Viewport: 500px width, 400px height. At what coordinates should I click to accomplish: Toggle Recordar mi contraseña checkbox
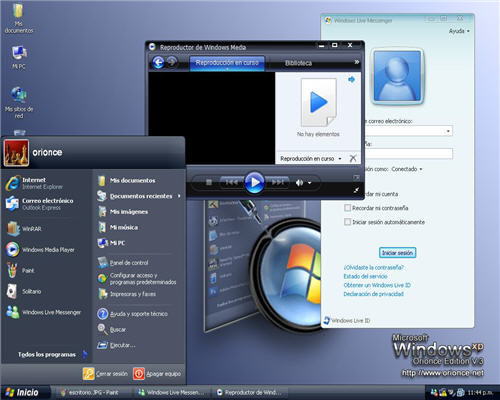click(347, 208)
